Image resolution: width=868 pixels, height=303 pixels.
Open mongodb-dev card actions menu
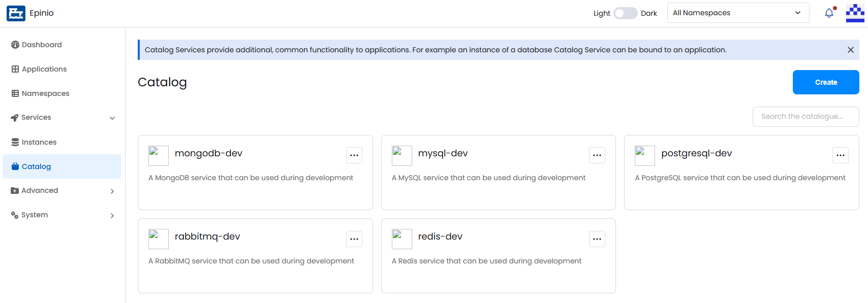tap(354, 155)
